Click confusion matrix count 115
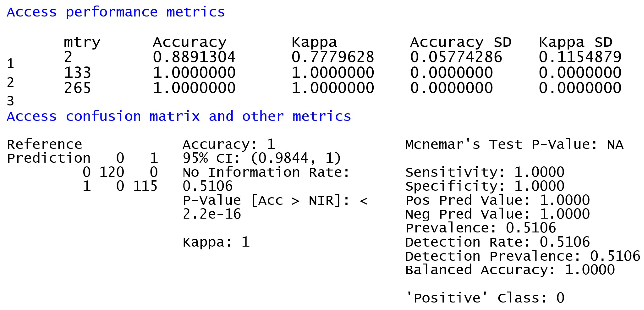The height and width of the screenshot is (310, 644). 145,186
